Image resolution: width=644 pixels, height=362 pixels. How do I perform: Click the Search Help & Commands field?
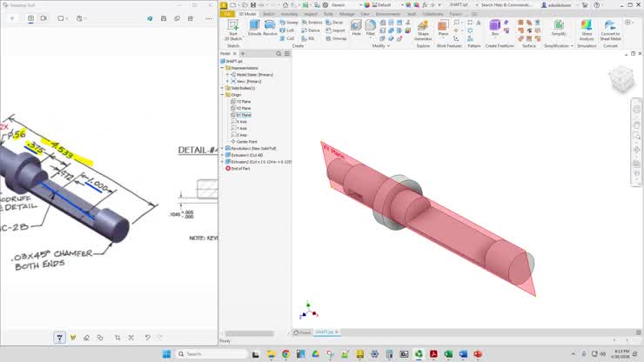coord(506,5)
